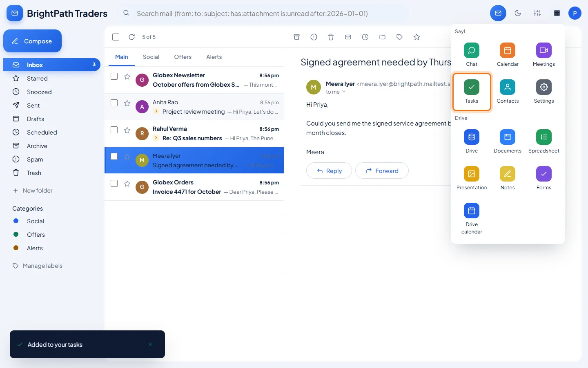Tick the Globex Newsletter email checkbox
This screenshot has width=588, height=368.
click(114, 76)
